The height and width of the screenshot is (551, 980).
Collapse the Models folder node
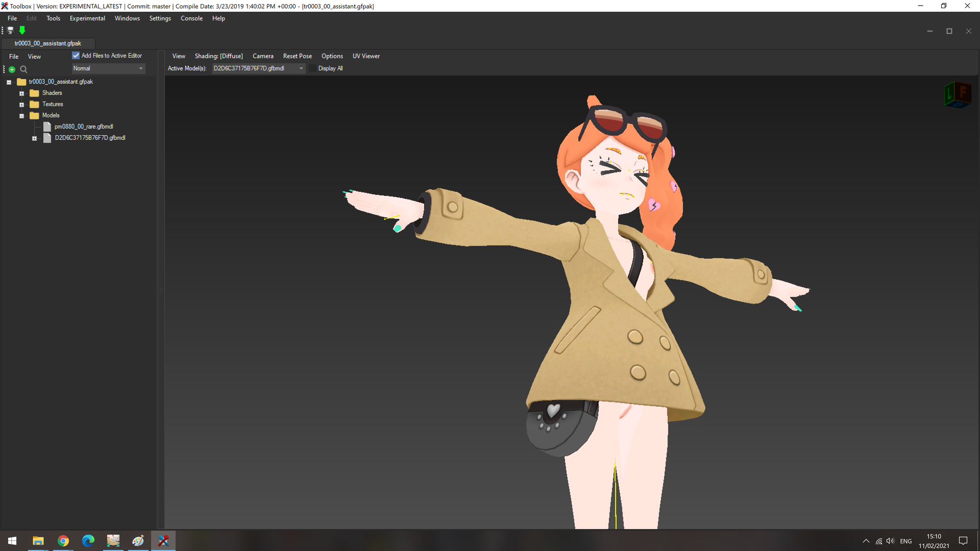coord(21,116)
